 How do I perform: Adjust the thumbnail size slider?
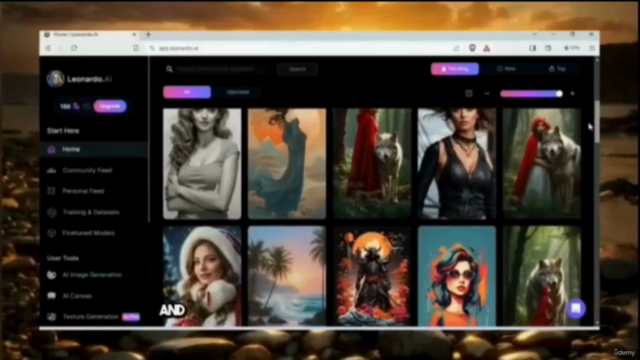click(x=531, y=94)
